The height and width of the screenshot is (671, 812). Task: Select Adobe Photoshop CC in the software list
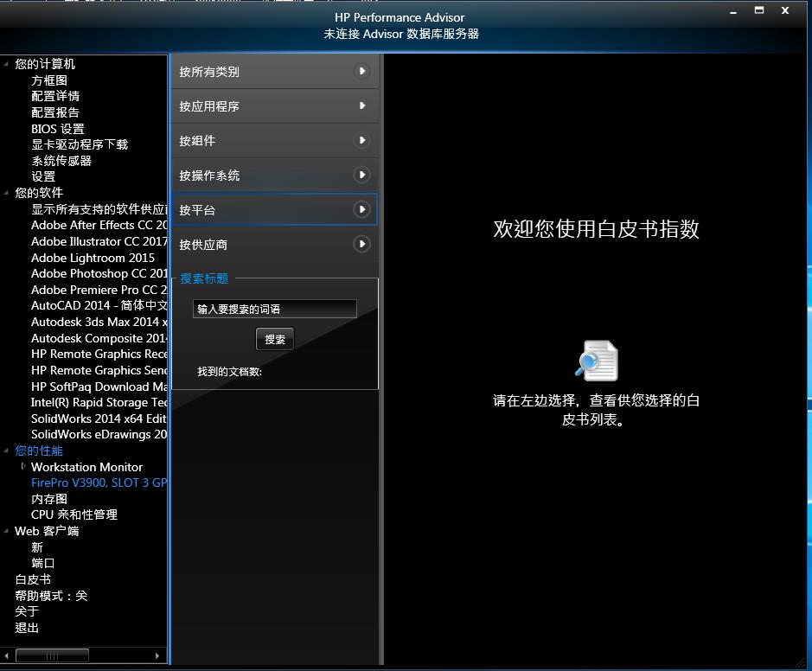click(x=93, y=273)
